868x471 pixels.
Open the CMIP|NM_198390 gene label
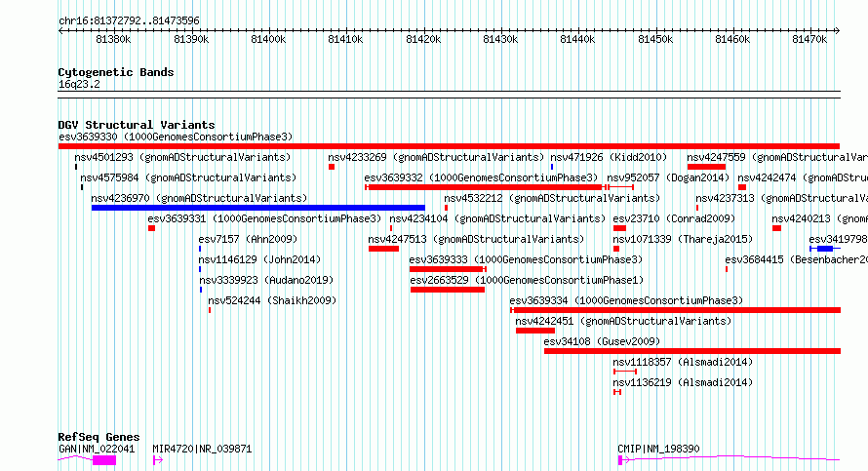point(658,449)
